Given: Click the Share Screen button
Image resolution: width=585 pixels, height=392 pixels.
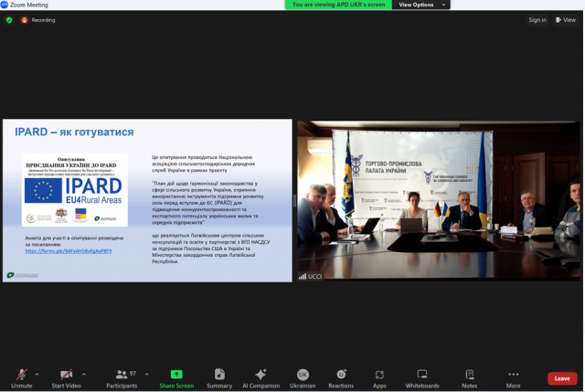Looking at the screenshot, I should click(x=176, y=378).
